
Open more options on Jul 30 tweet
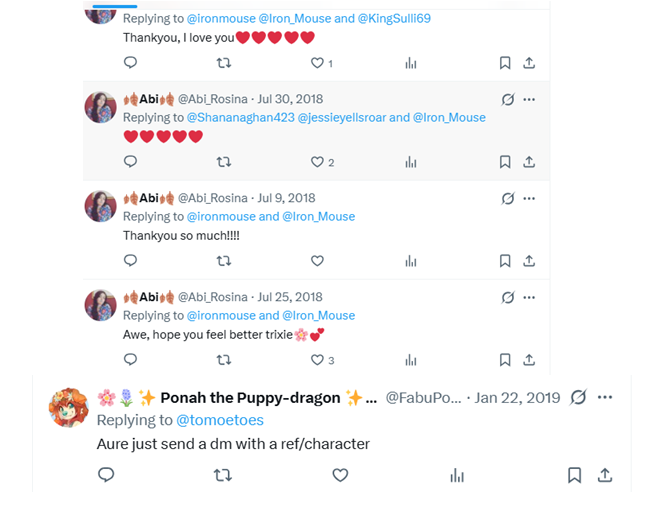click(529, 99)
